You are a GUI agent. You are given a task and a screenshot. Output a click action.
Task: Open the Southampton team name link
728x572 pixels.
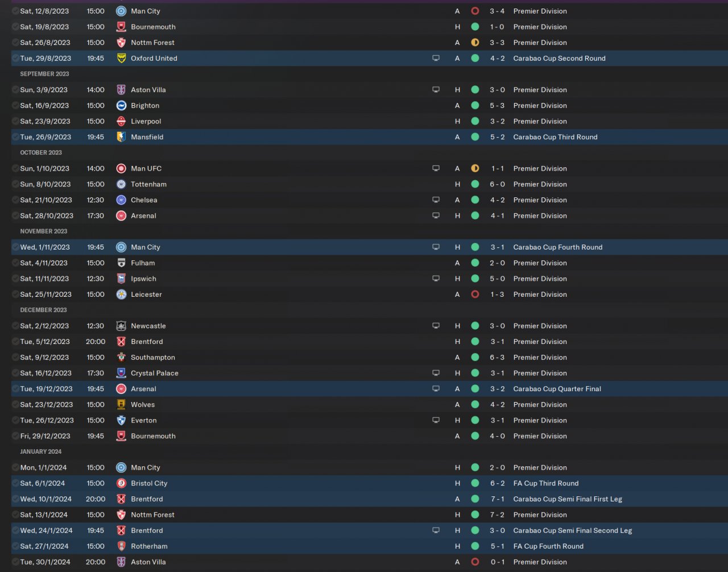click(152, 357)
